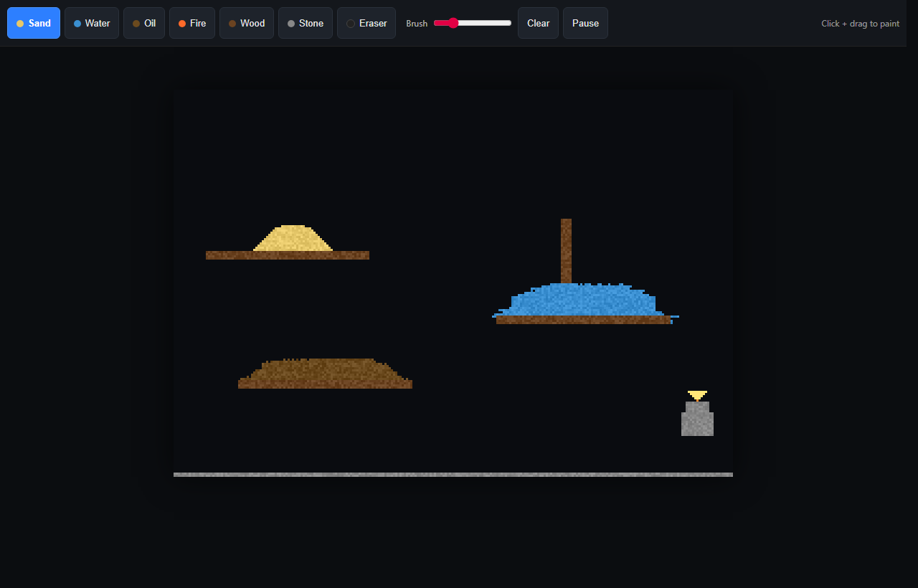Select the Sand material button
918x588 pixels.
[34, 23]
